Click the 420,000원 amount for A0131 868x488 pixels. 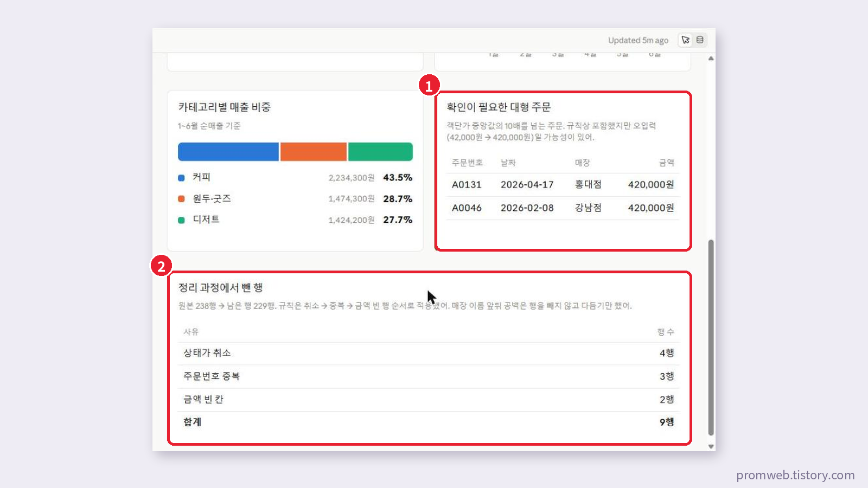click(x=651, y=184)
